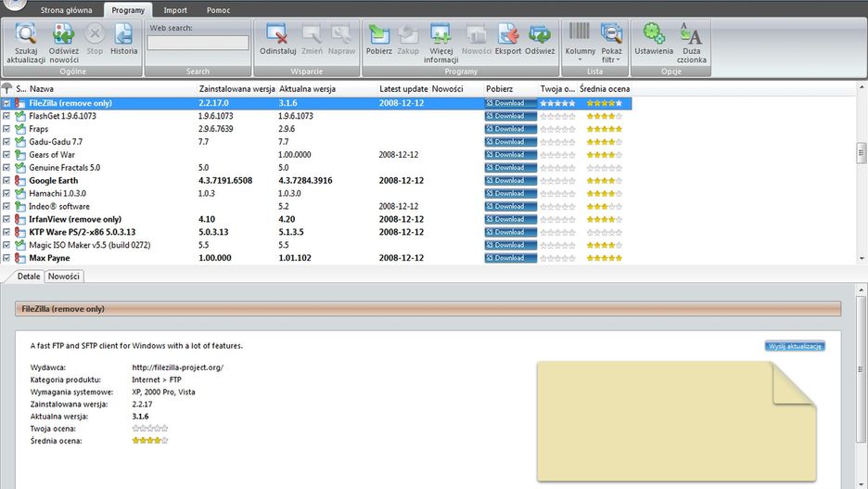The height and width of the screenshot is (489, 868).
Task: Toggle the Max Payne row checkbox
Action: tap(6, 258)
